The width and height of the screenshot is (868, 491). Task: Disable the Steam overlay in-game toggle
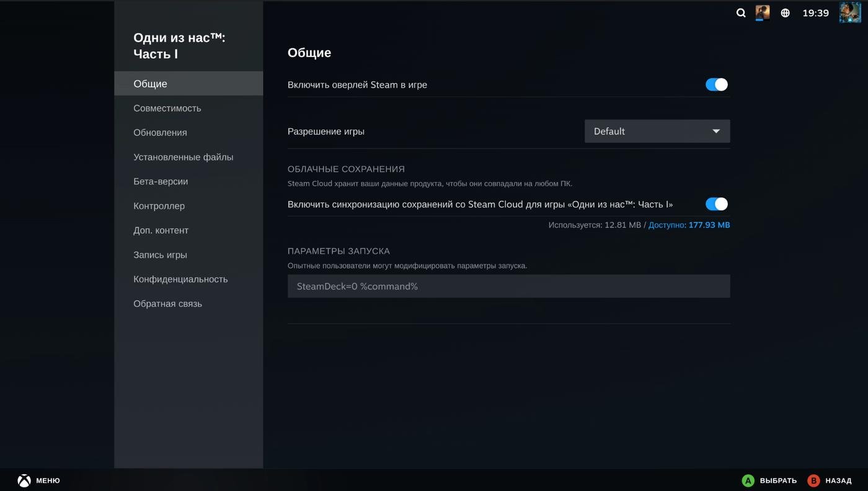pos(717,85)
